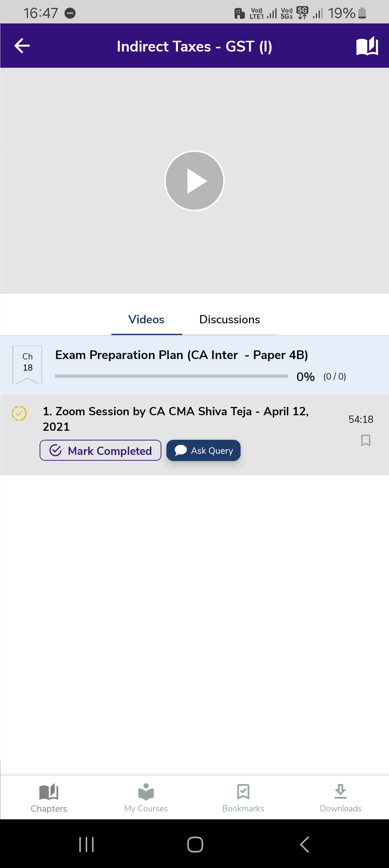Bookmark the Zoom Session video

(366, 440)
